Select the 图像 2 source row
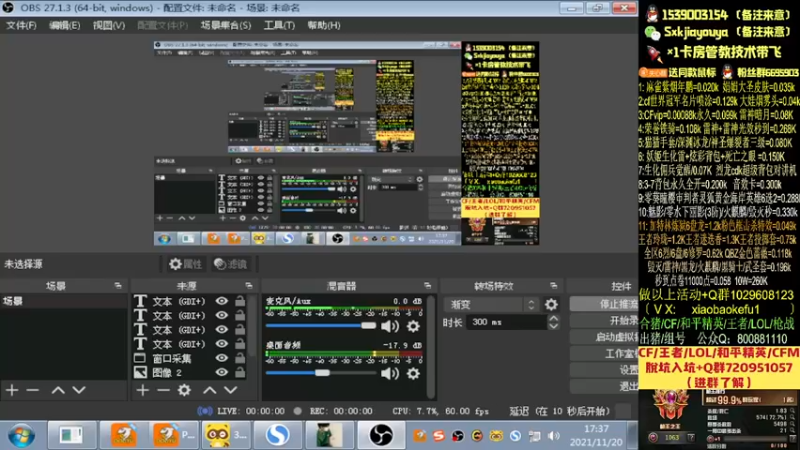Image resolution: width=800 pixels, height=450 pixels. [190, 372]
